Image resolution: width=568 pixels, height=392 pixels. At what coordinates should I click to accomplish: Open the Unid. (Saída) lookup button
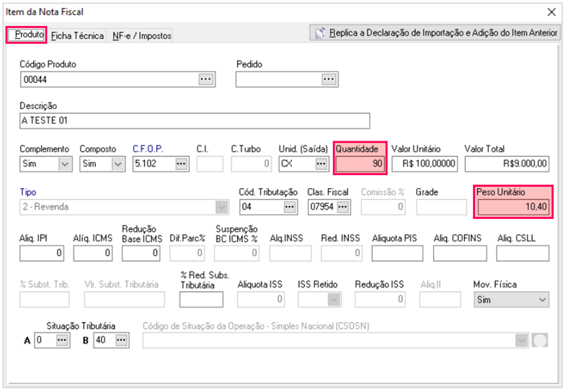[x=321, y=164]
